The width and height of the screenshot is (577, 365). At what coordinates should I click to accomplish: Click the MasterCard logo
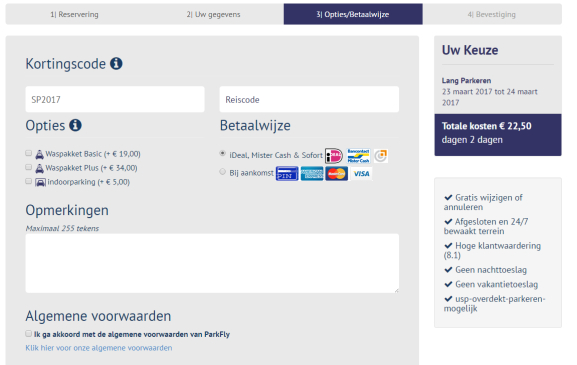pos(336,174)
